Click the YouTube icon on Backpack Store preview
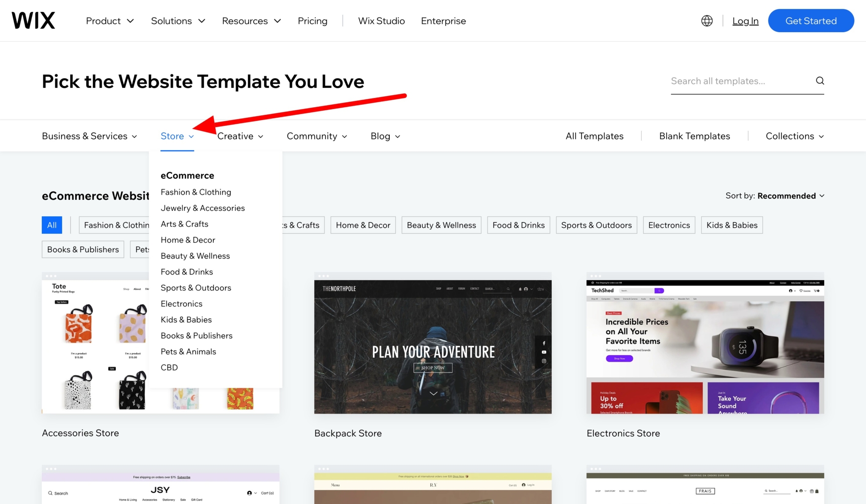This screenshot has width=866, height=504. pos(544,352)
